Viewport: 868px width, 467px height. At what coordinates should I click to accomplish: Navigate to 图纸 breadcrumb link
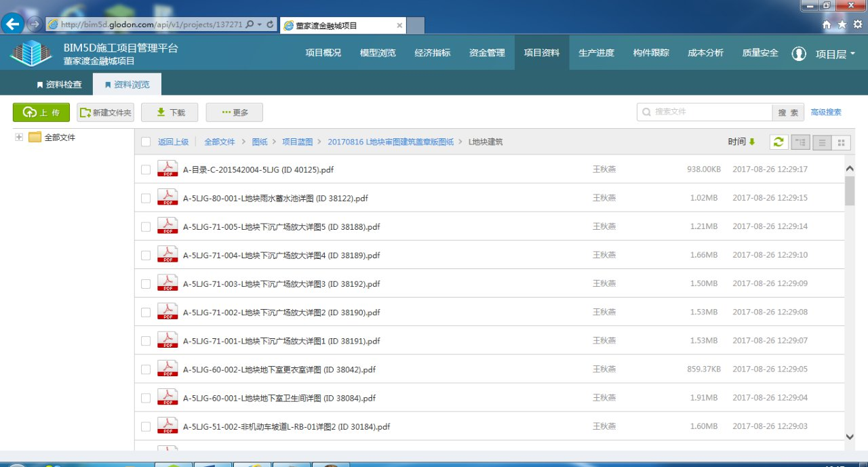[x=260, y=142]
